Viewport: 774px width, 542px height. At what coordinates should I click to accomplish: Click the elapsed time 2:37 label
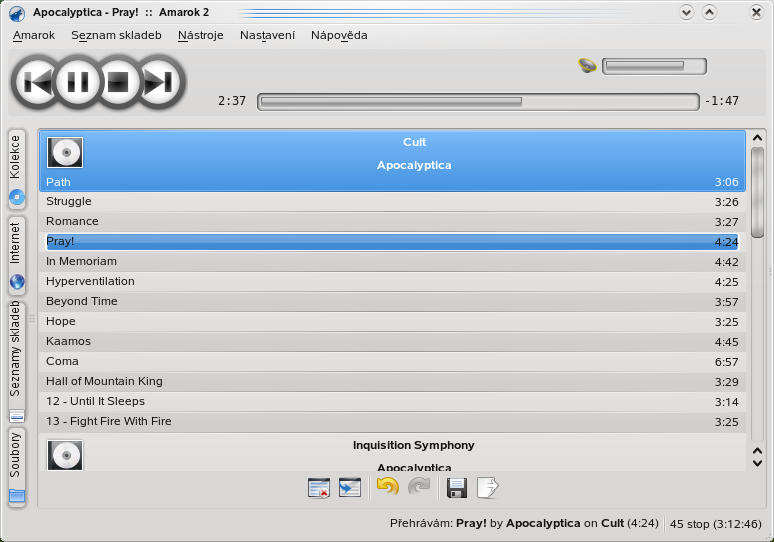[x=232, y=101]
